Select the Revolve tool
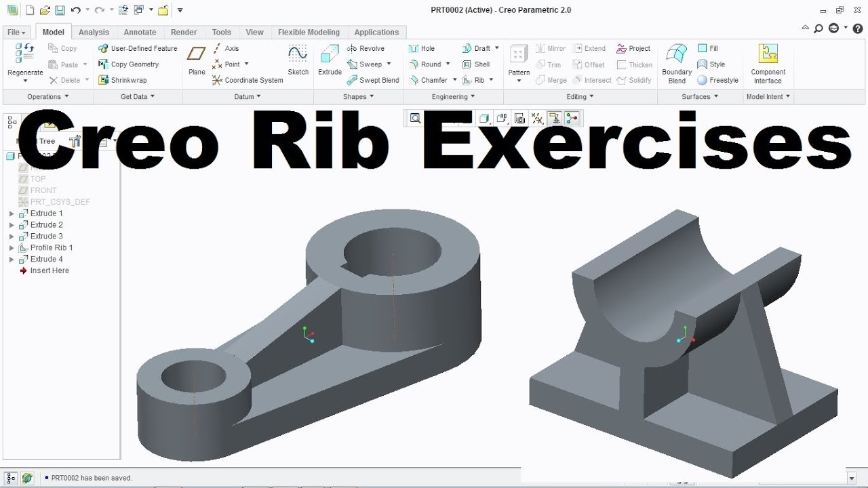Viewport: 868px width, 488px height. (366, 48)
